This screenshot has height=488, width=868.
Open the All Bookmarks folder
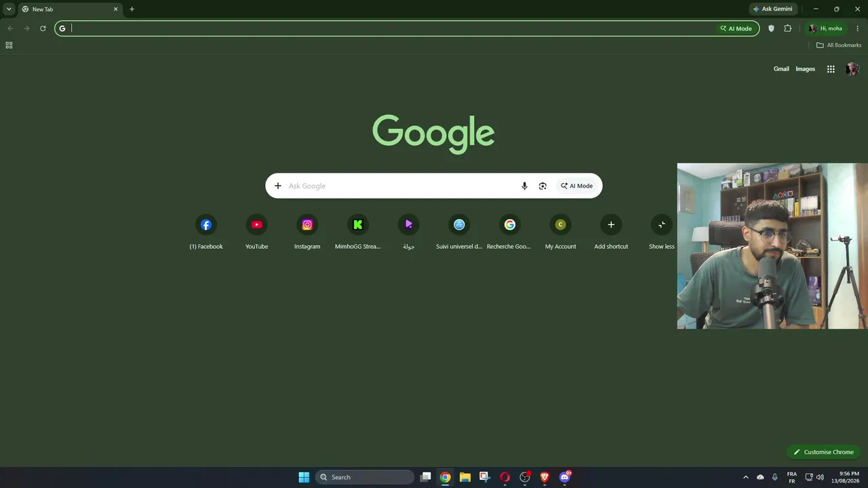pyautogui.click(x=839, y=45)
